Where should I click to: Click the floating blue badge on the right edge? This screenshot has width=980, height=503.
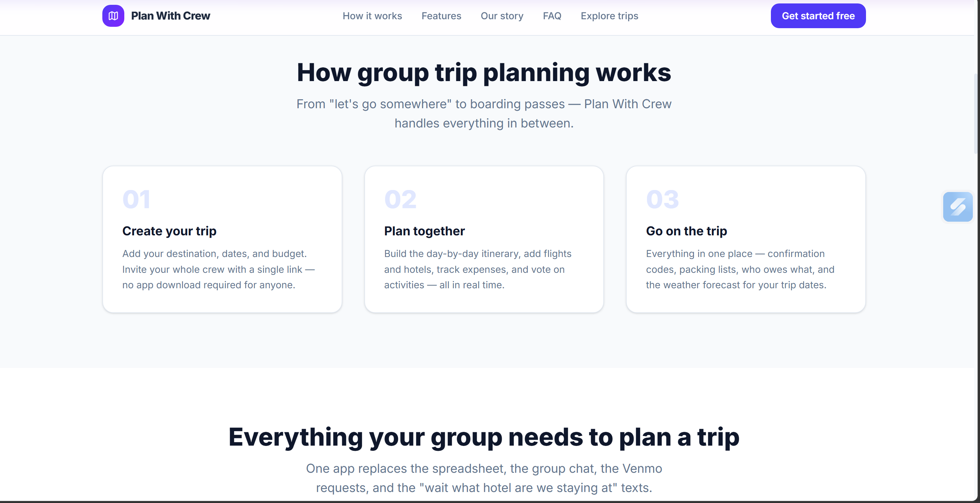[x=958, y=207]
